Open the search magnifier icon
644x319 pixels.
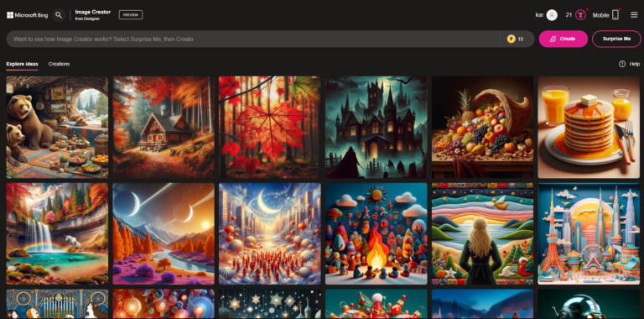(59, 15)
